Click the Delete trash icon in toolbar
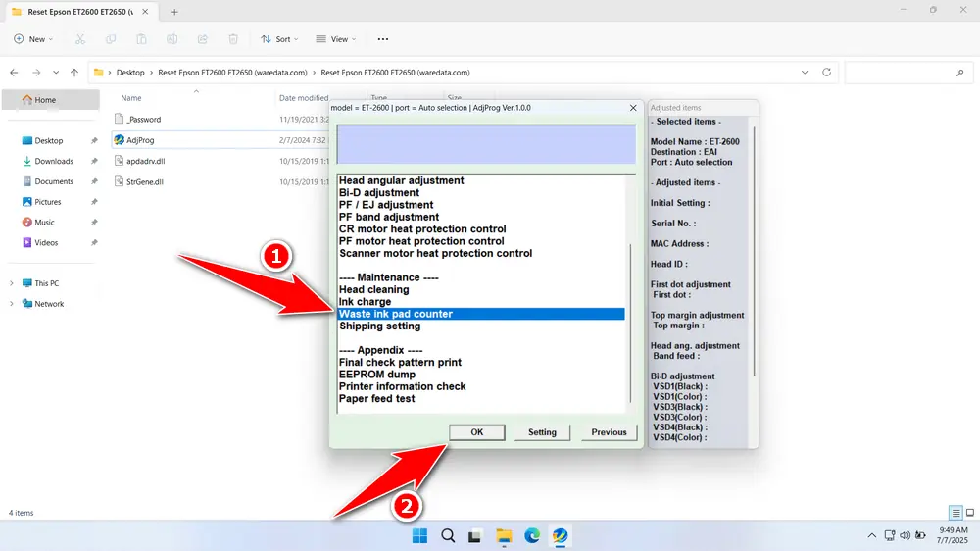980x551 pixels. coord(233,39)
